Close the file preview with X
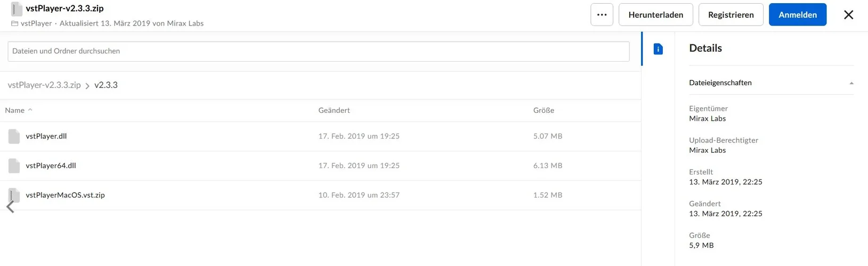Viewport: 868px width, 266px height. pos(848,15)
